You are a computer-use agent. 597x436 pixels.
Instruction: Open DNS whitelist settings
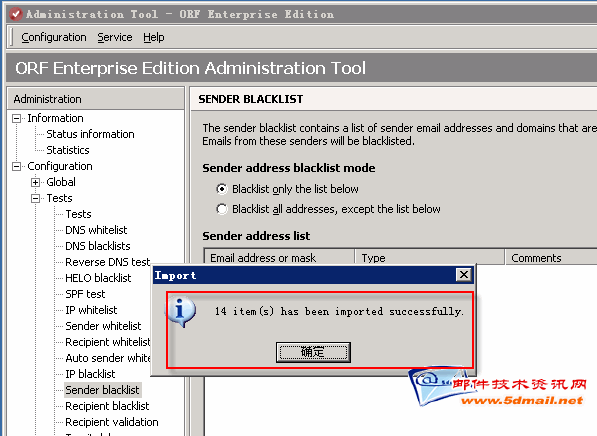pyautogui.click(x=96, y=230)
